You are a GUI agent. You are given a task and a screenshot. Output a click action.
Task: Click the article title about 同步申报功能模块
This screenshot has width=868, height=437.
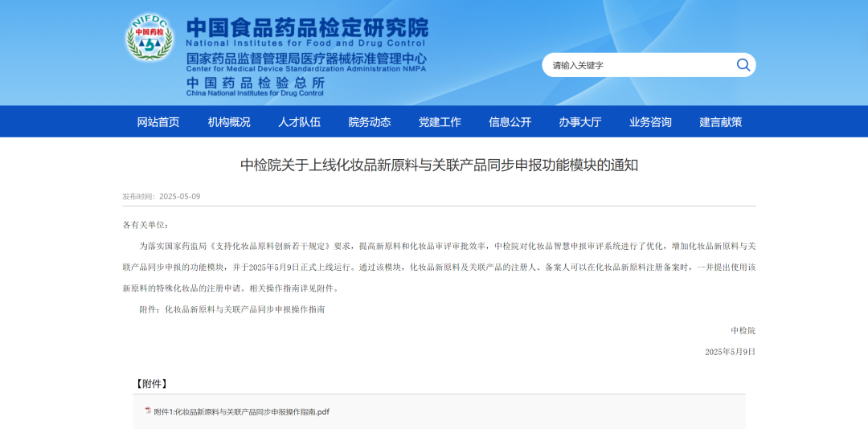click(x=439, y=165)
